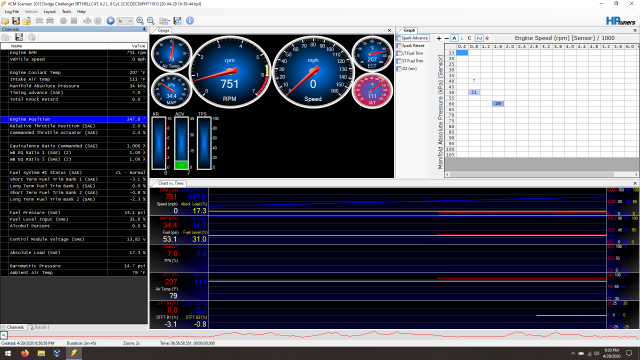Open the Log File menu
Viewport: 640px width, 360px height.
coord(12,12)
